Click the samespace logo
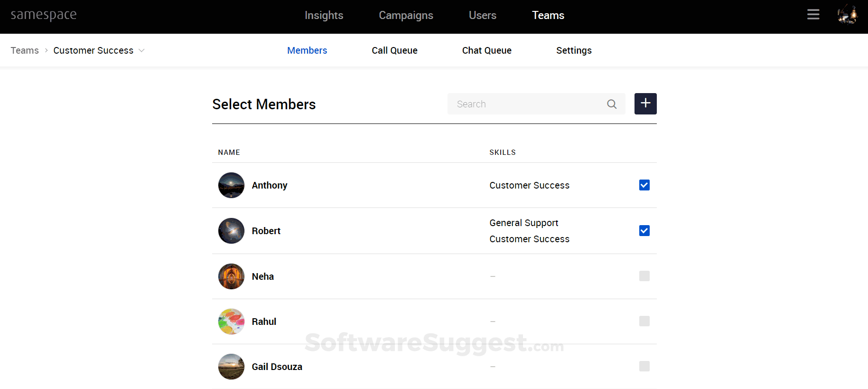The width and height of the screenshot is (868, 389). click(x=44, y=15)
